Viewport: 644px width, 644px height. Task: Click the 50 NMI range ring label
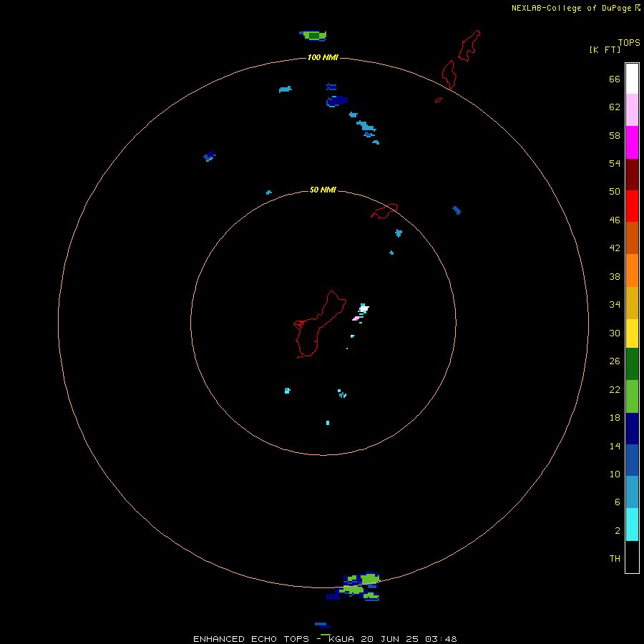(323, 190)
